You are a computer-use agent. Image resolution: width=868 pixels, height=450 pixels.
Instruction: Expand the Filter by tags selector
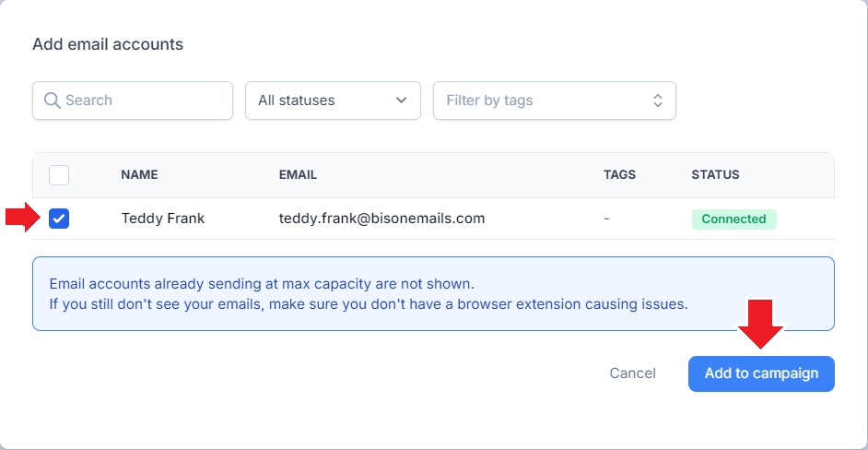[x=554, y=101]
